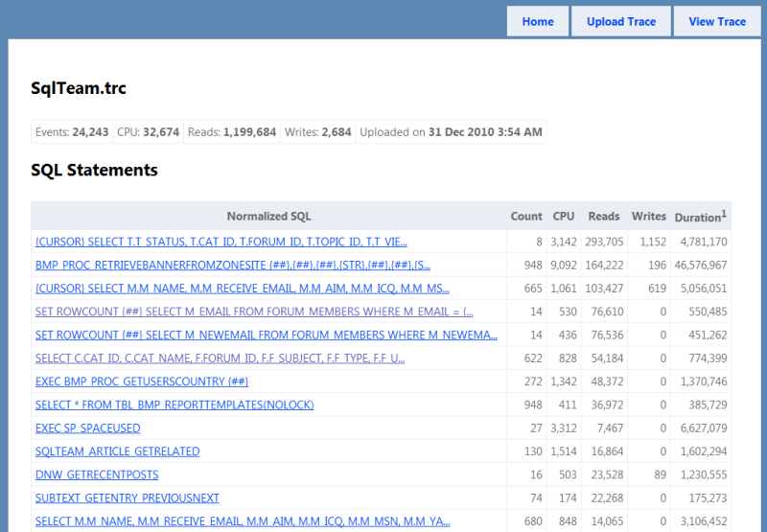The image size is (767, 532).
Task: Open the SET ROWCOUNT SELECT M_NEWEMAIL link
Action: 267,335
